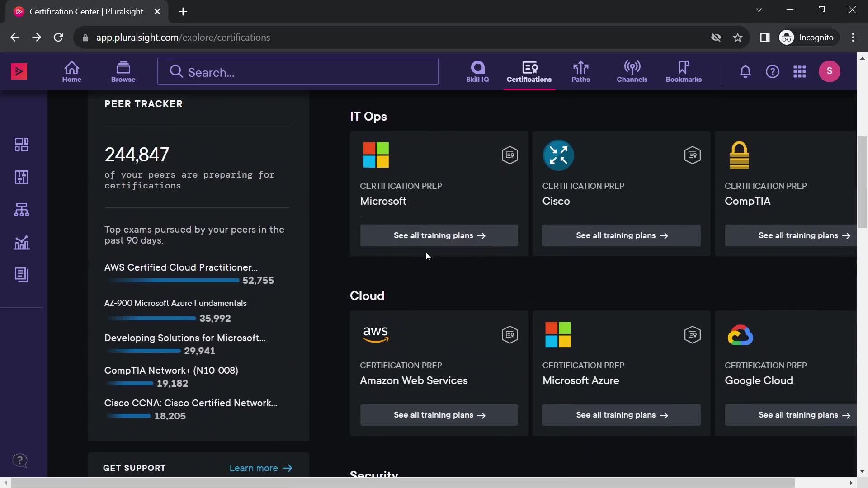Screen dimensions: 868x488
Task: See all training plans for Cisco
Action: pos(622,235)
